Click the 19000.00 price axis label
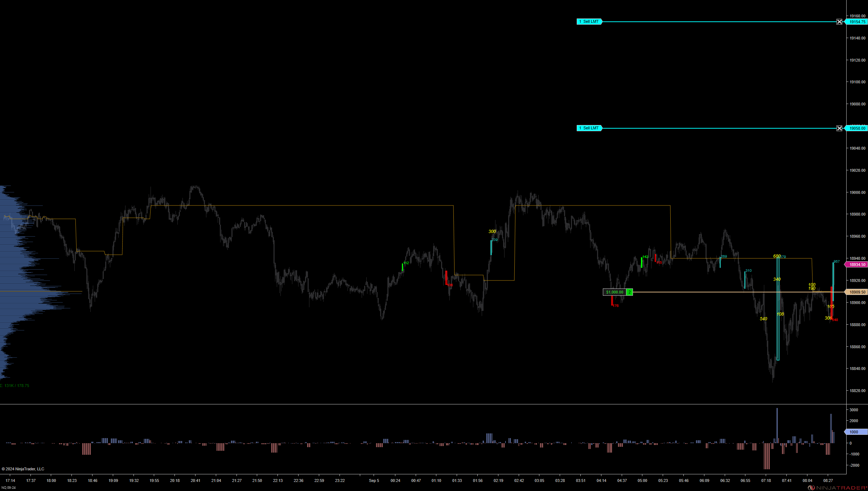The image size is (868, 491). coord(857,192)
